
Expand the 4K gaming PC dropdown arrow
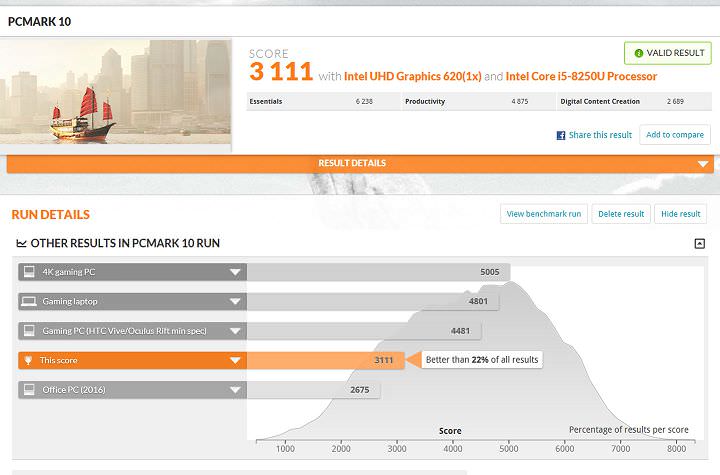click(x=235, y=271)
